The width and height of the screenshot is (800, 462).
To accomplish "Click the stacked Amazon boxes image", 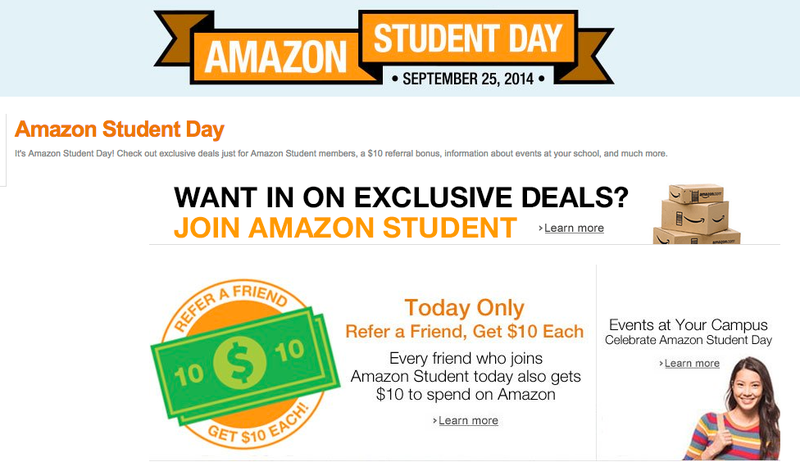I will [696, 214].
